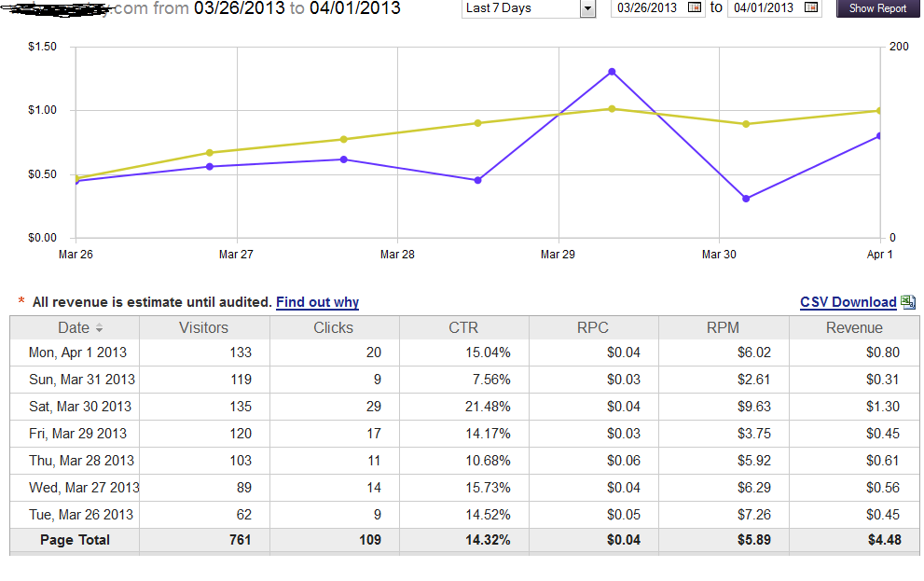Click the total visitors value 761
924x581 pixels.
[241, 540]
